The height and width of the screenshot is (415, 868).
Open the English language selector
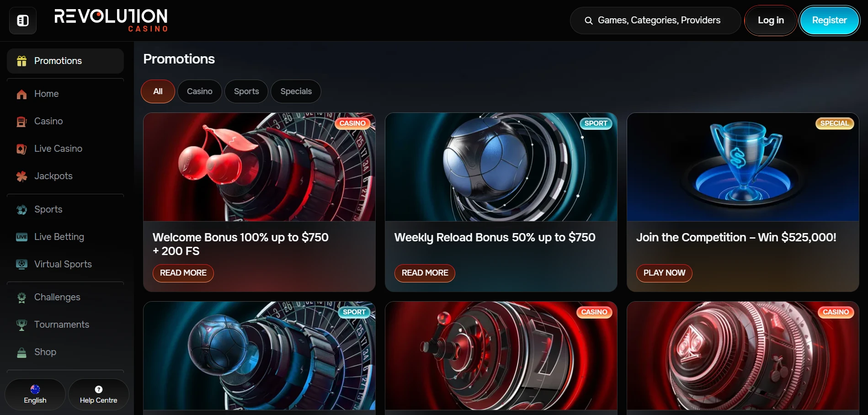pyautogui.click(x=35, y=394)
